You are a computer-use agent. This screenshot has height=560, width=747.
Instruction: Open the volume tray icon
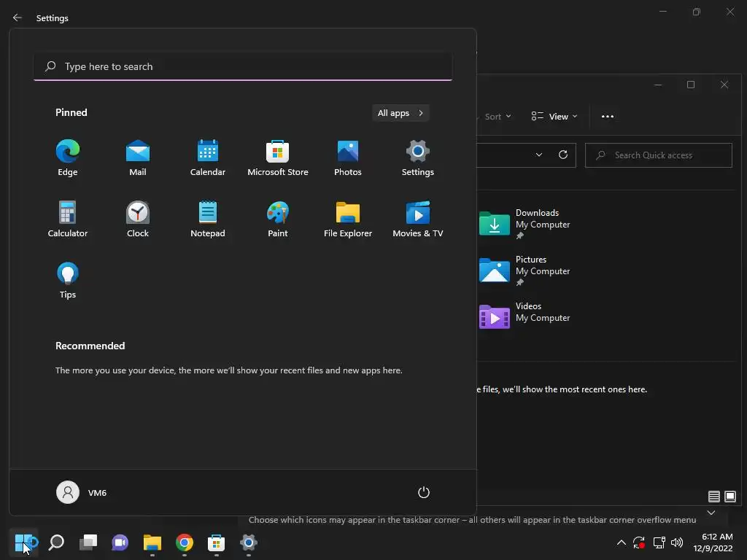click(676, 542)
